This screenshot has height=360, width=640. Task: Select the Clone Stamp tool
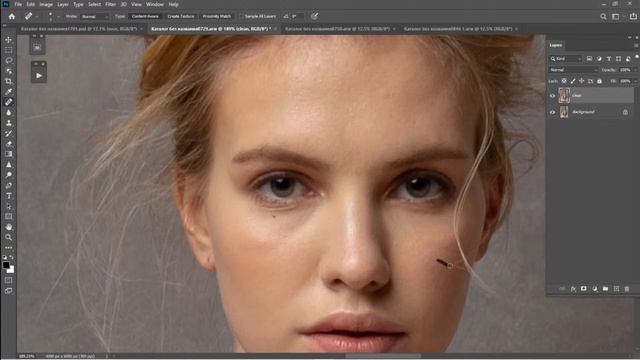9,123
